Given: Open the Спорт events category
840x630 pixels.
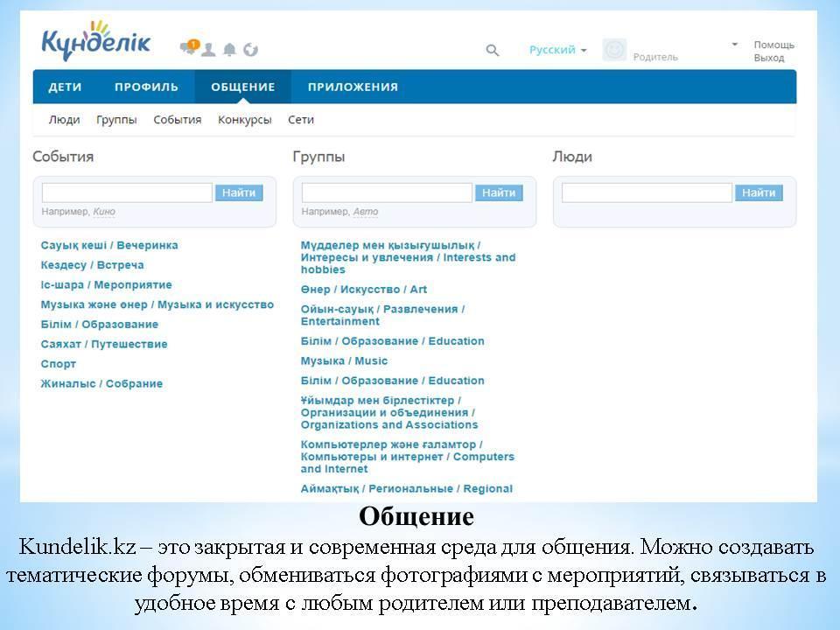Looking at the screenshot, I should point(59,364).
